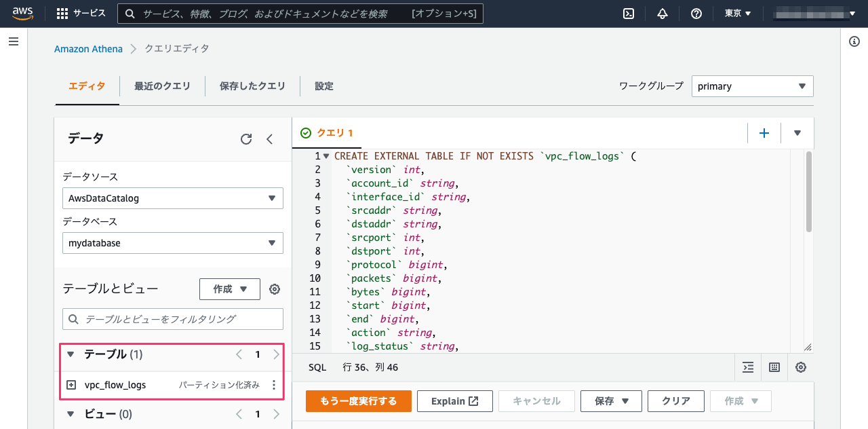
Task: Open the サービス grid menu
Action: (x=81, y=14)
